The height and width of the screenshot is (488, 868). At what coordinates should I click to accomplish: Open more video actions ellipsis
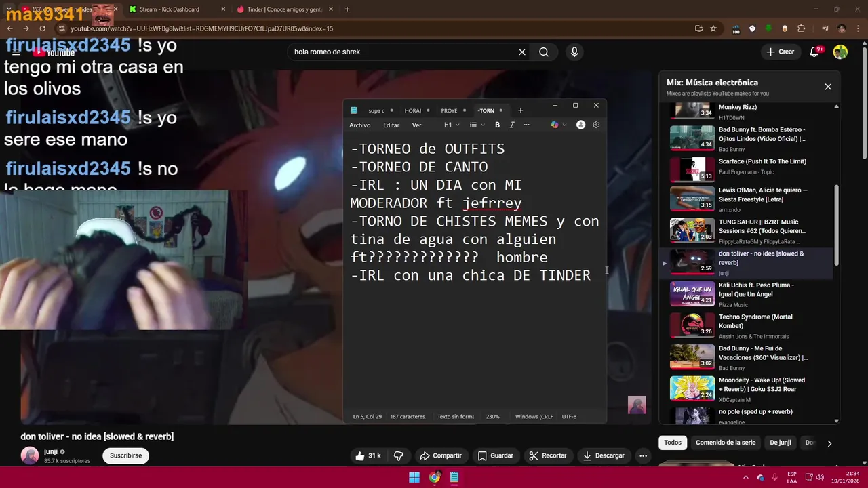(643, 455)
